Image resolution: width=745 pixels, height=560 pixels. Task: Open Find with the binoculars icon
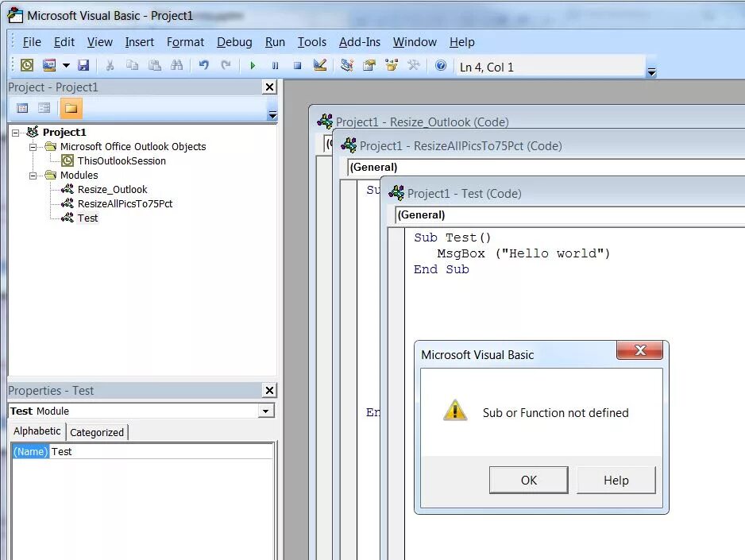coord(177,65)
